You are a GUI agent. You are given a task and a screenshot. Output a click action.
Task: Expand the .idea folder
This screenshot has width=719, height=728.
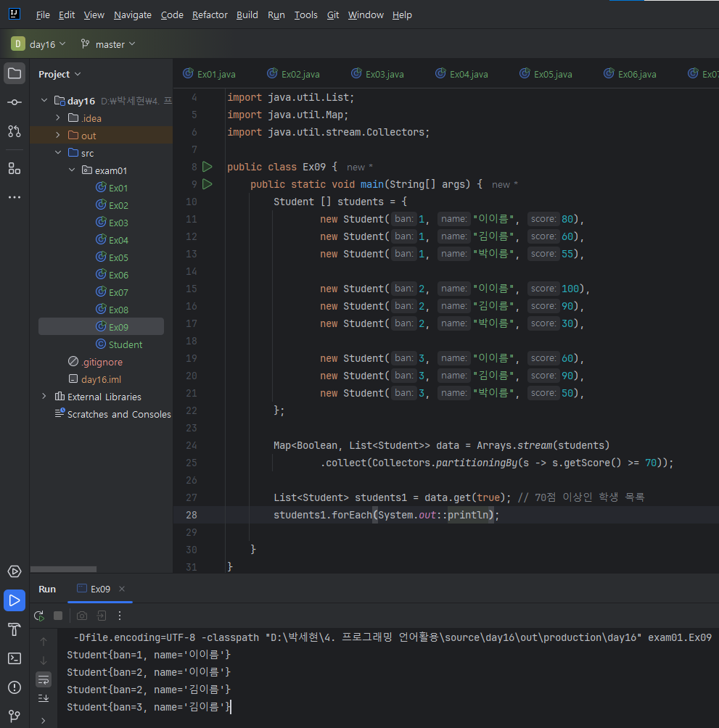[58, 118]
